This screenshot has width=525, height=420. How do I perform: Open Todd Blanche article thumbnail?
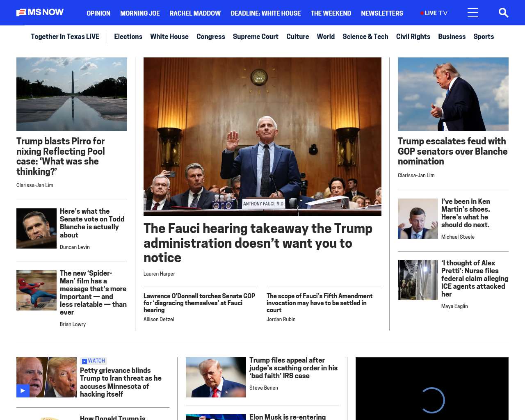pos(37,228)
